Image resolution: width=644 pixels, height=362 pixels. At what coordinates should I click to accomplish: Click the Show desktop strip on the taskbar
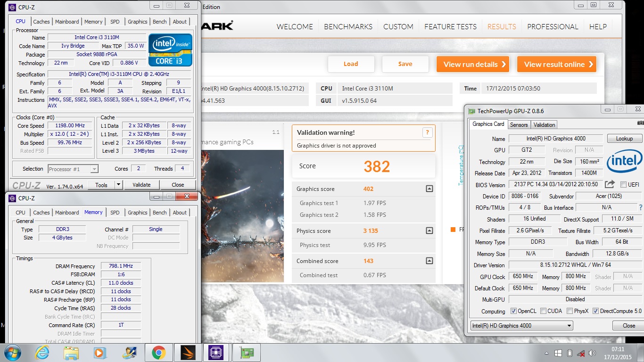pos(641,353)
